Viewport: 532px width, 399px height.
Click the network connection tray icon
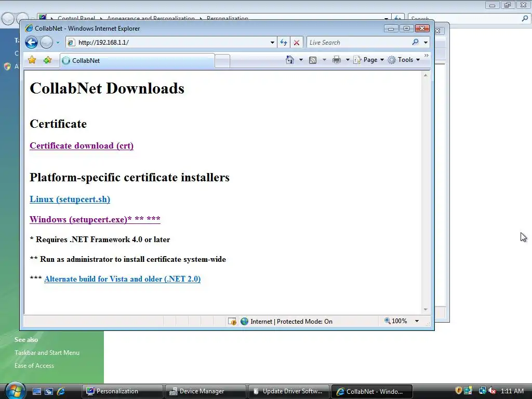(x=482, y=391)
